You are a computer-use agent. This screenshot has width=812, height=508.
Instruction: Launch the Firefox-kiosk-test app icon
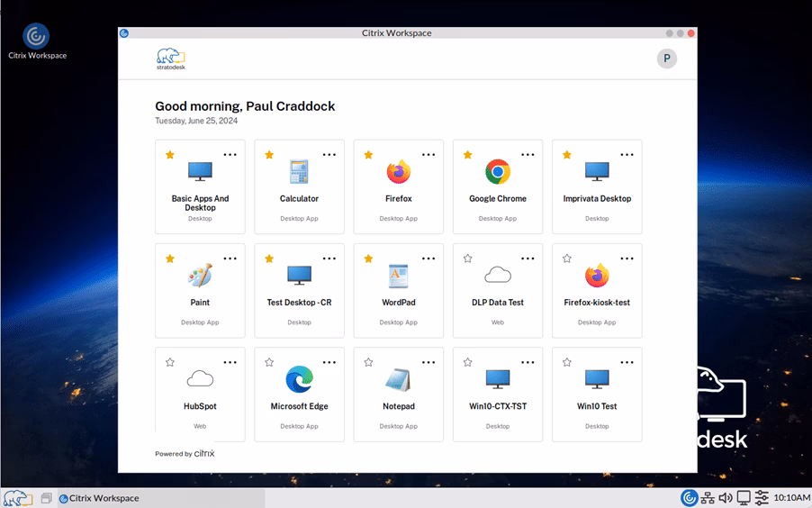click(597, 276)
